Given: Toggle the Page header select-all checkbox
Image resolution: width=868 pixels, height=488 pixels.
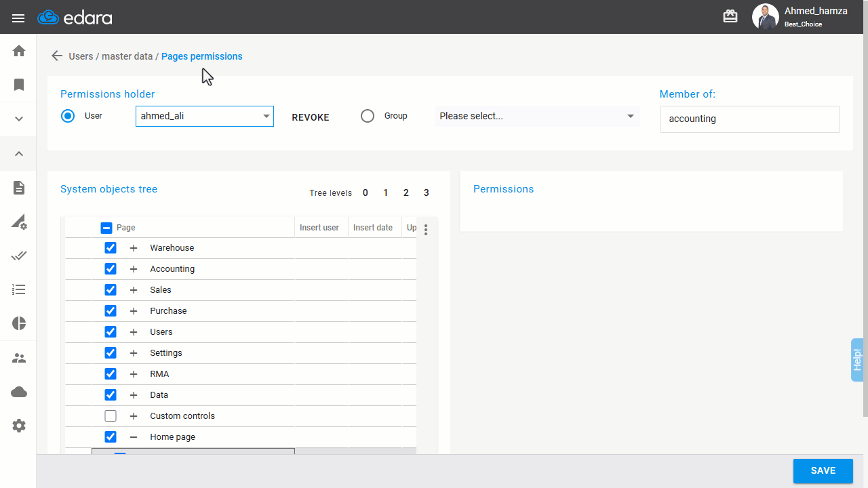Looking at the screenshot, I should 106,228.
